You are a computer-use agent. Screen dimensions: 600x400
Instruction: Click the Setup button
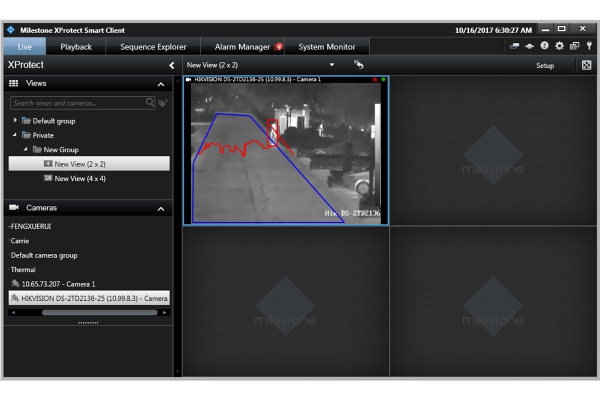545,65
